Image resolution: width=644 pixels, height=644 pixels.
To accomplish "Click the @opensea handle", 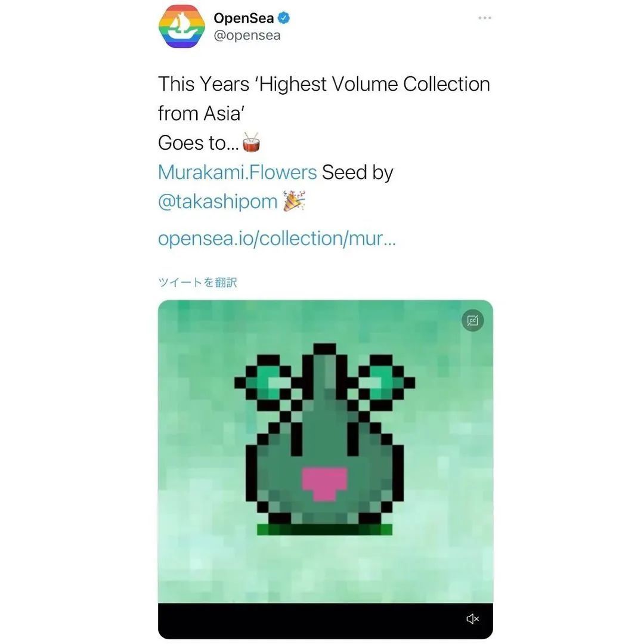I will (247, 35).
